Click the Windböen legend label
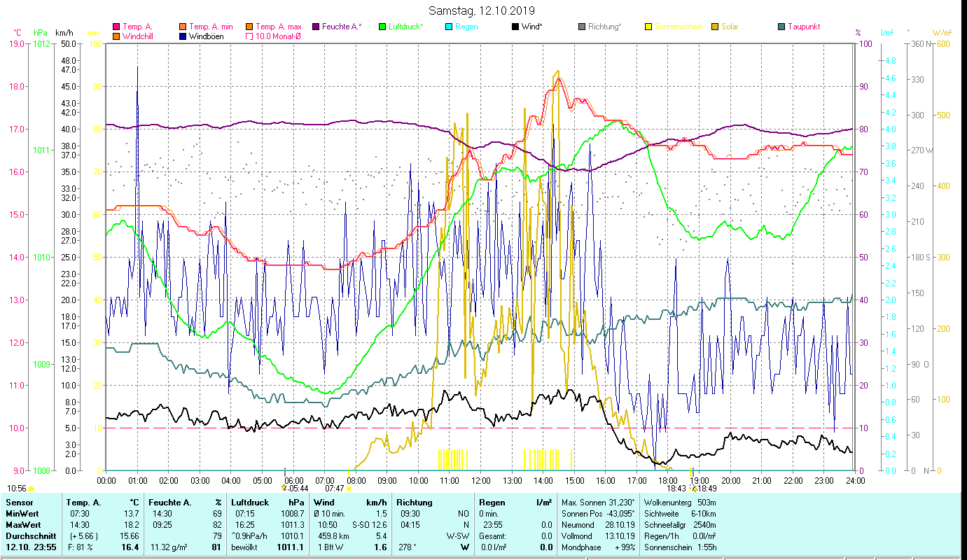The image size is (967, 560). [207, 36]
